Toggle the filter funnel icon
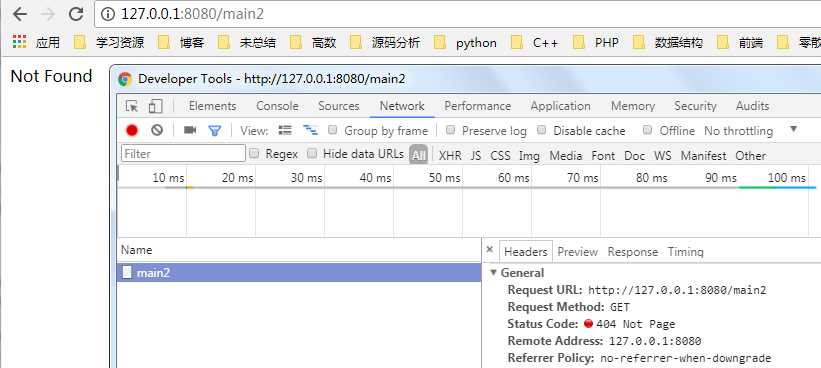The width and height of the screenshot is (821, 368). tap(214, 131)
